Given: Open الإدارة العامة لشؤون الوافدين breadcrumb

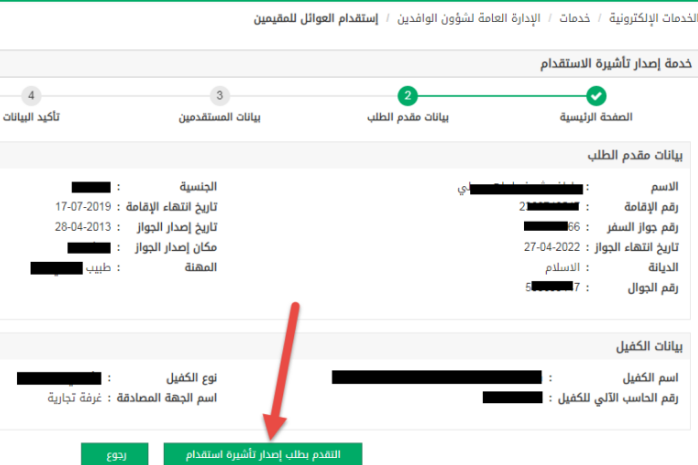Looking at the screenshot, I should pyautogui.click(x=469, y=18).
